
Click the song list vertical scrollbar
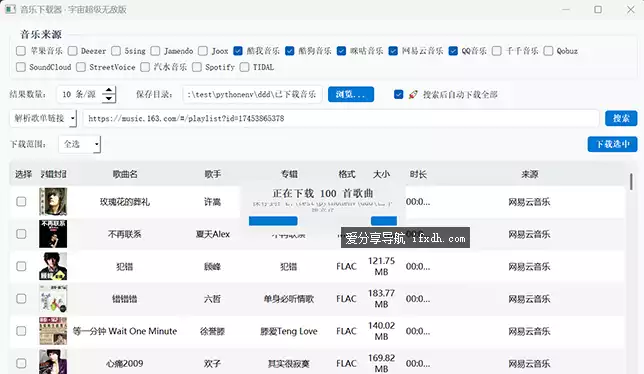(x=631, y=181)
